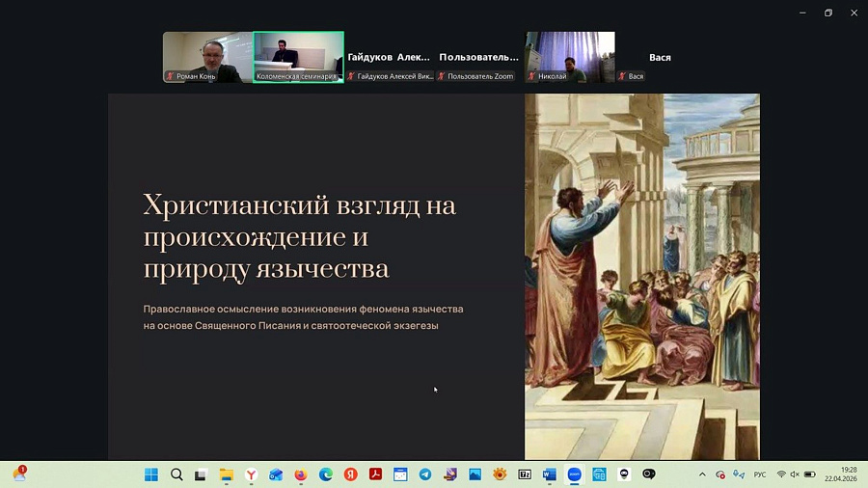Open Task View on the taskbar

201,474
